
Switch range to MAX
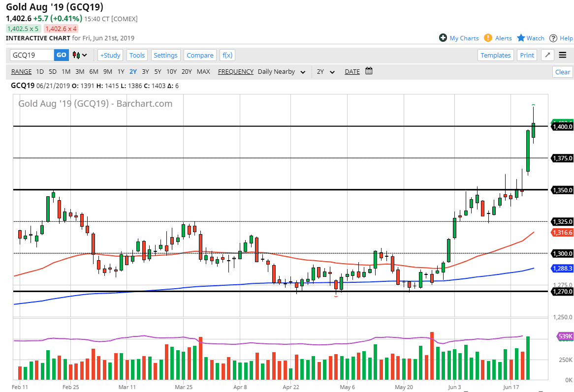pos(203,72)
